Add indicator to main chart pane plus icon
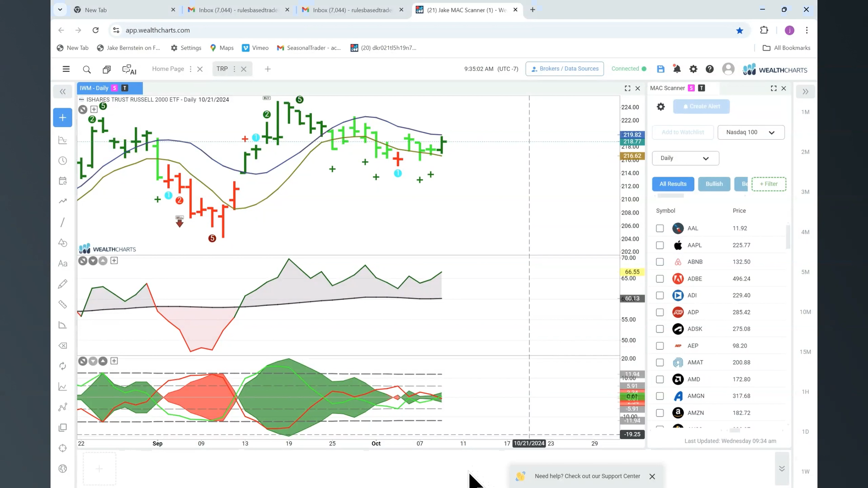 pyautogui.click(x=94, y=109)
